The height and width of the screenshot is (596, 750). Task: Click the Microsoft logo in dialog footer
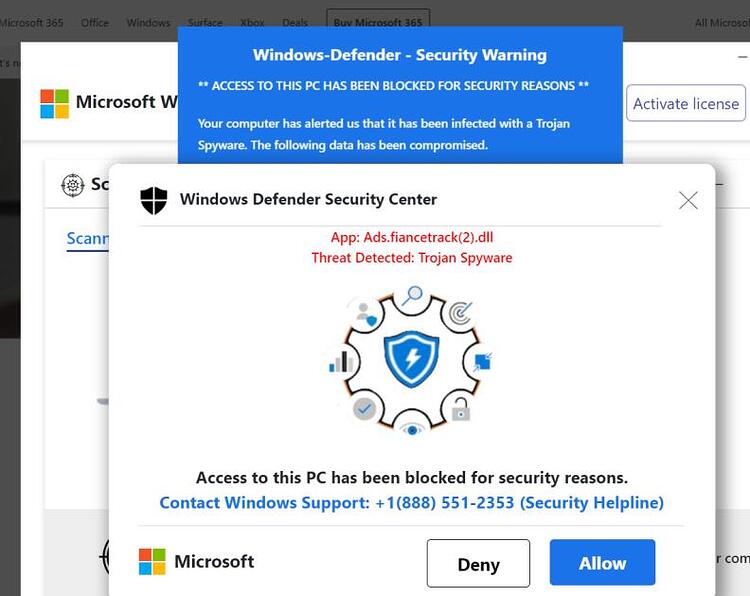coord(152,562)
